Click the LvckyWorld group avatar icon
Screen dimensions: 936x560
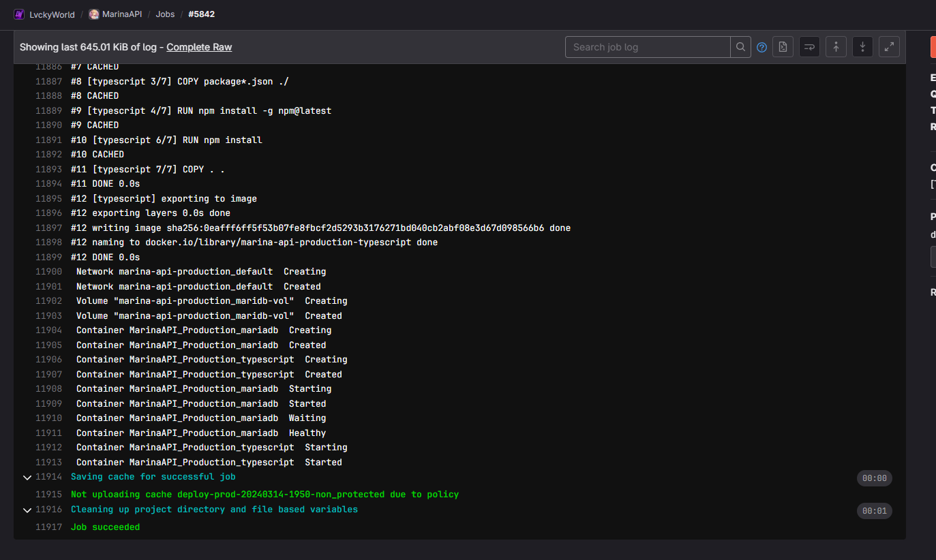coord(19,14)
